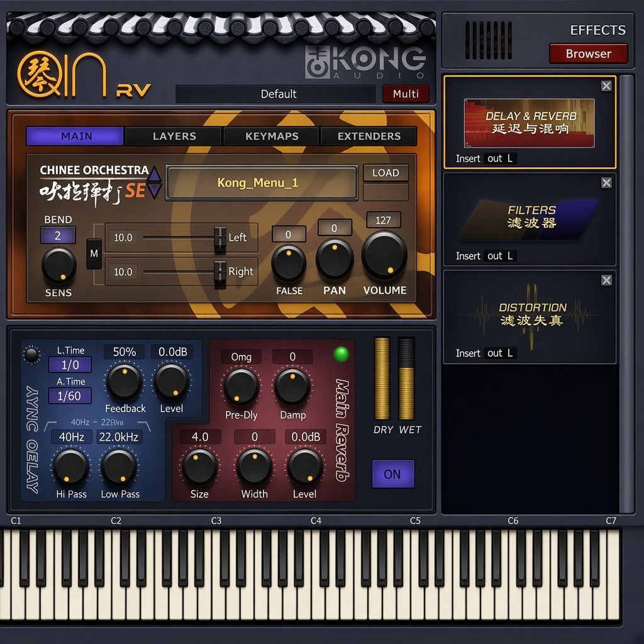The height and width of the screenshot is (644, 644).
Task: Click the reverb Pre-Dly knob
Action: pyautogui.click(x=241, y=387)
